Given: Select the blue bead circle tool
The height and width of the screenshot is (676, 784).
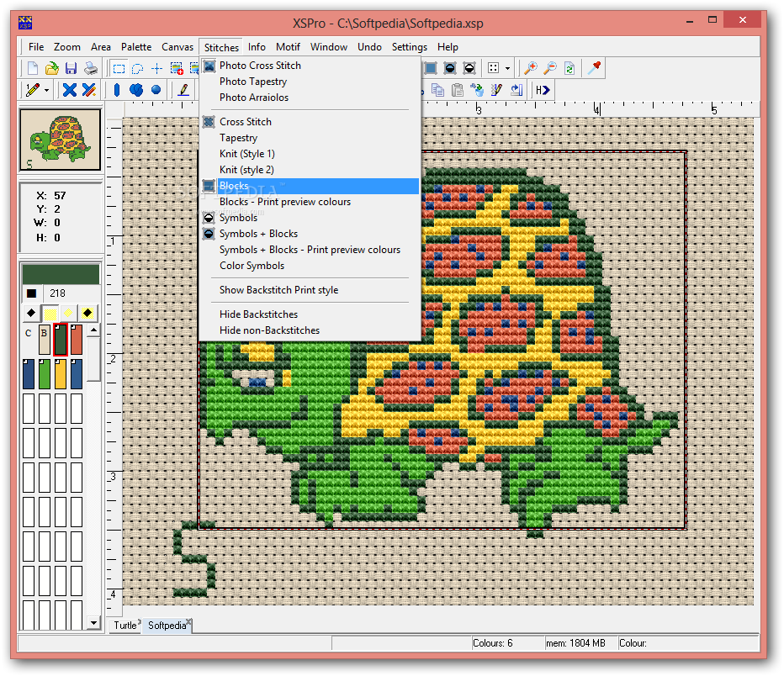Looking at the screenshot, I should coord(156,90).
